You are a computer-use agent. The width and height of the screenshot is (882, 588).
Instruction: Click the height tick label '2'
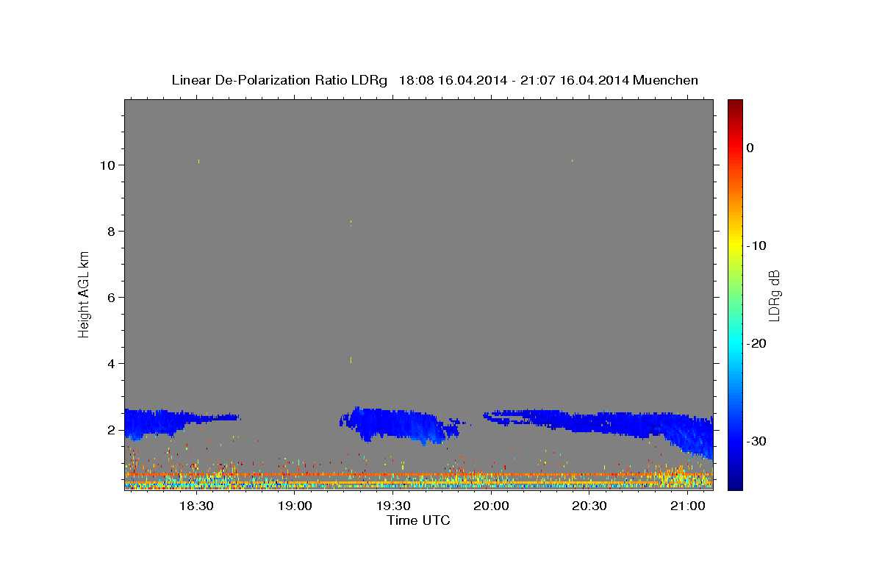click(x=111, y=430)
